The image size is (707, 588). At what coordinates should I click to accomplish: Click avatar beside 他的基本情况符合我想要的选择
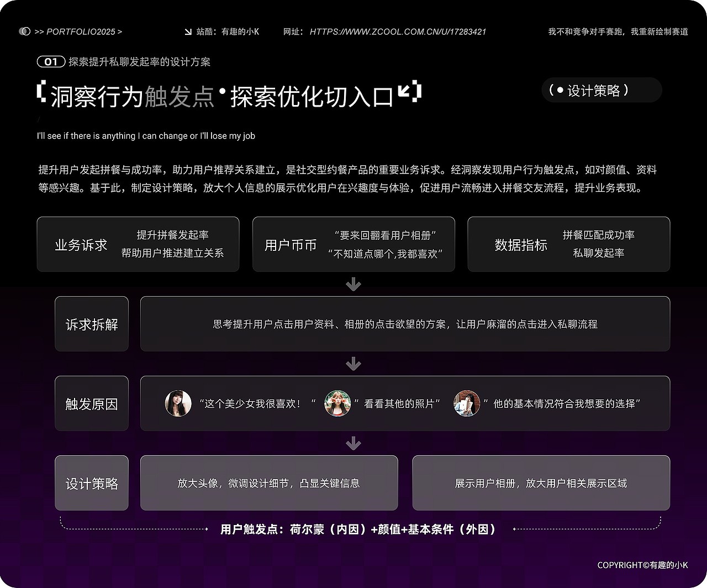click(x=467, y=403)
